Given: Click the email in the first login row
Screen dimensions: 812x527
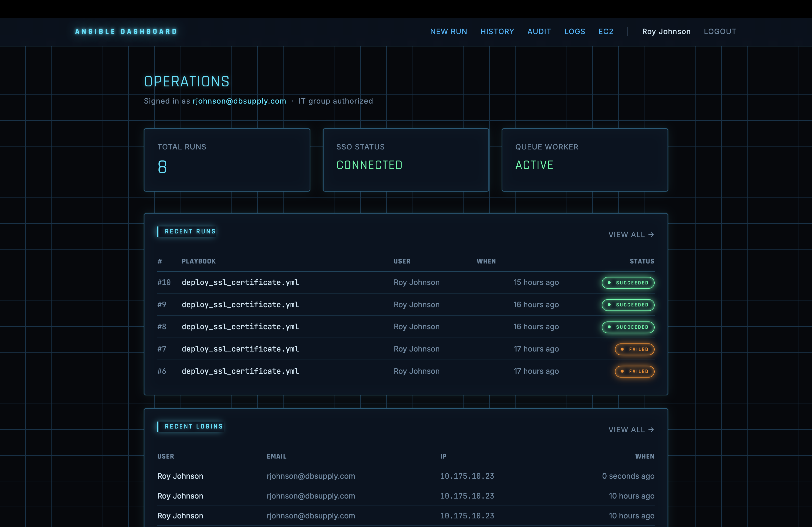Looking at the screenshot, I should click(310, 476).
